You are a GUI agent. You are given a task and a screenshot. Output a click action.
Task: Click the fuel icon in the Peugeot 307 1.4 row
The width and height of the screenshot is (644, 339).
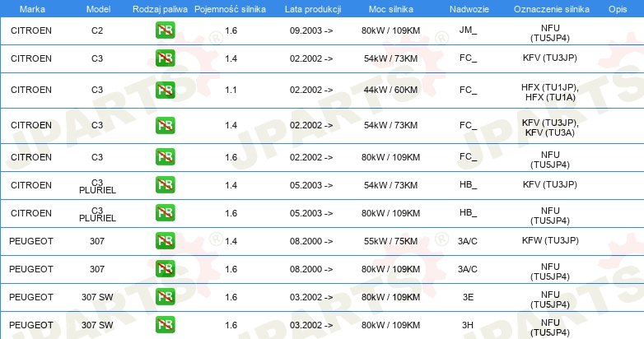coord(165,241)
